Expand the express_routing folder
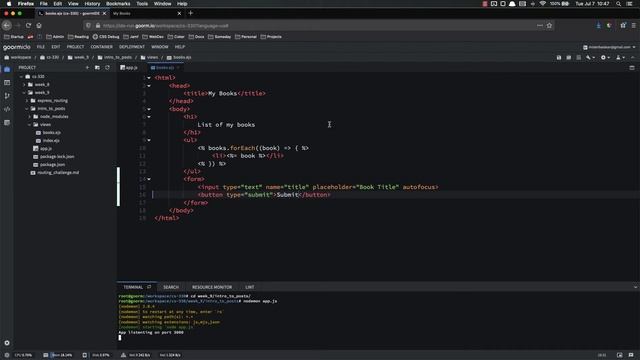The height and width of the screenshot is (360, 640). click(27, 100)
